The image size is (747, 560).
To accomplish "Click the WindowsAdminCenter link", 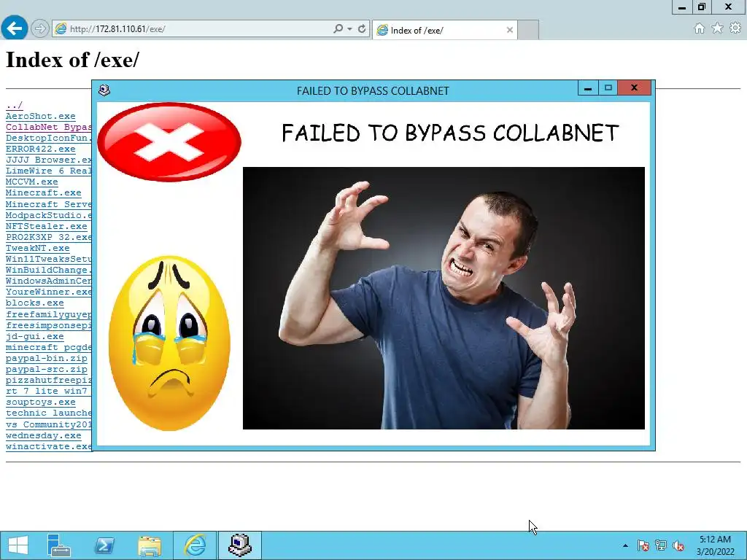I will pos(49,281).
